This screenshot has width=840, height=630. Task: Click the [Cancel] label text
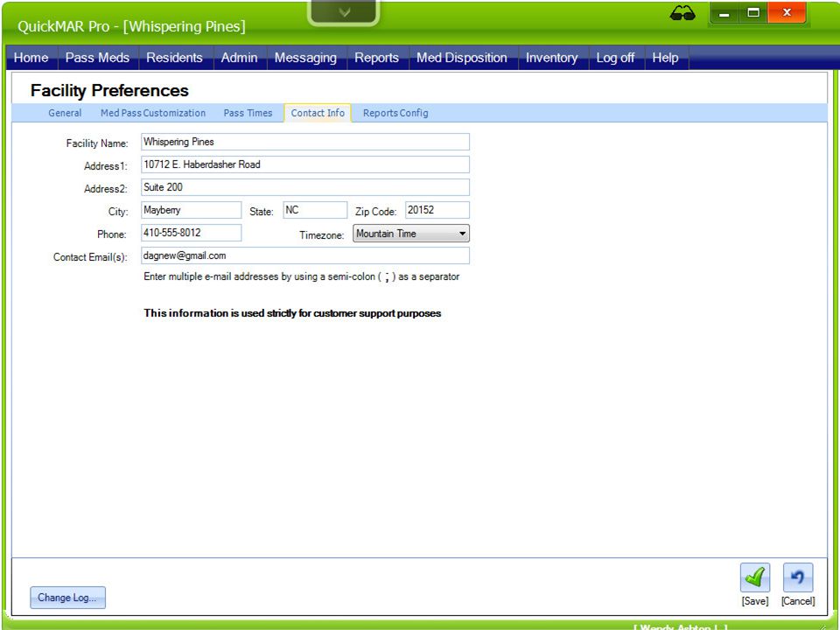[x=798, y=601]
